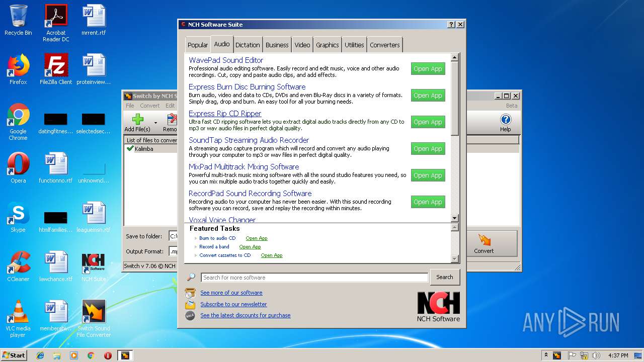Open Add File(s) dropdown arrow
Image resolution: width=644 pixels, height=362 pixels.
click(156, 123)
